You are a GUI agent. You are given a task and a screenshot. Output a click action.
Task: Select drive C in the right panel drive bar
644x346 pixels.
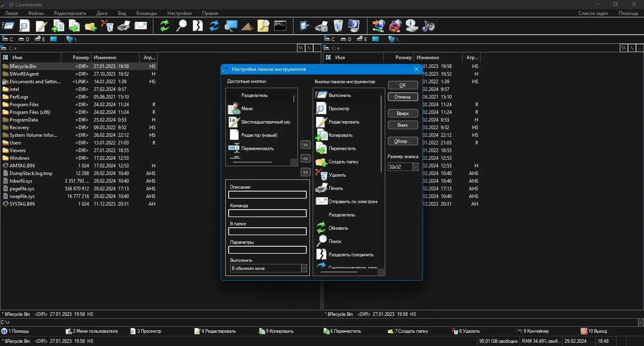pos(330,39)
